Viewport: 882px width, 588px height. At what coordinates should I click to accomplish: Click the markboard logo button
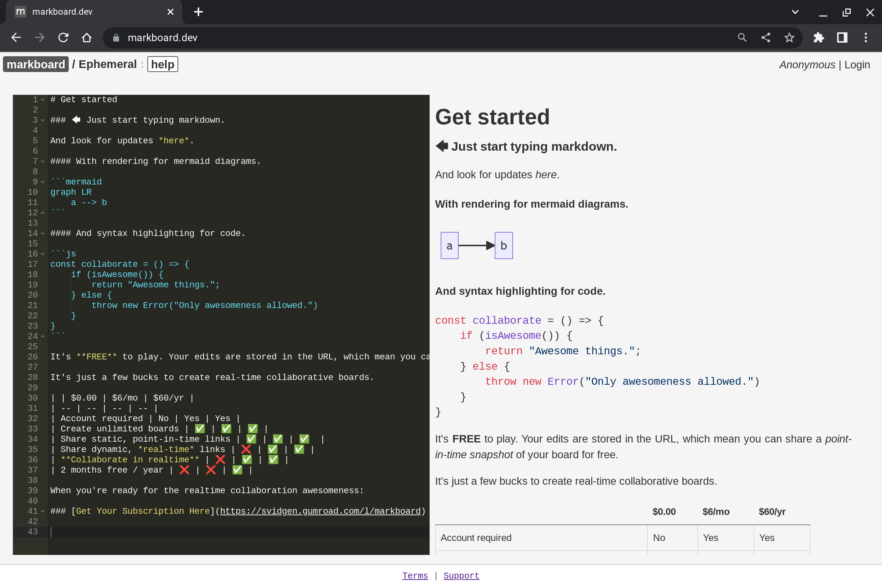pyautogui.click(x=36, y=65)
